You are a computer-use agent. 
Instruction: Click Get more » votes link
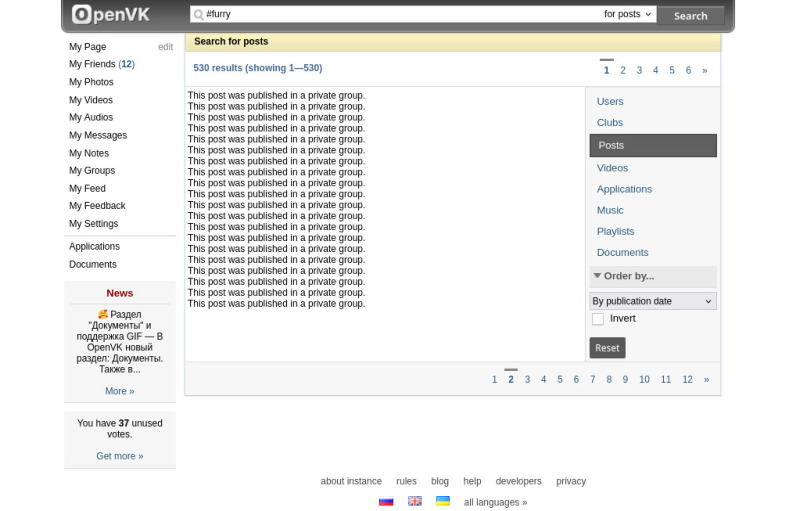119,456
